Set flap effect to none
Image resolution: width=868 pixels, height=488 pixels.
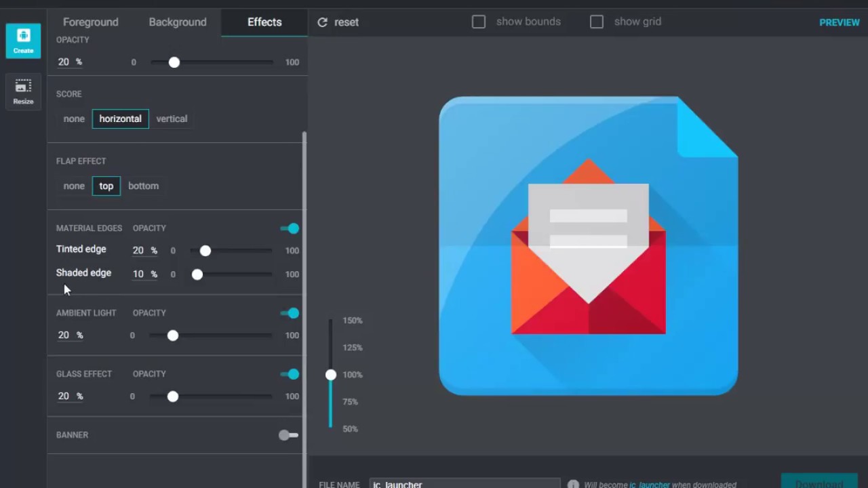(74, 186)
